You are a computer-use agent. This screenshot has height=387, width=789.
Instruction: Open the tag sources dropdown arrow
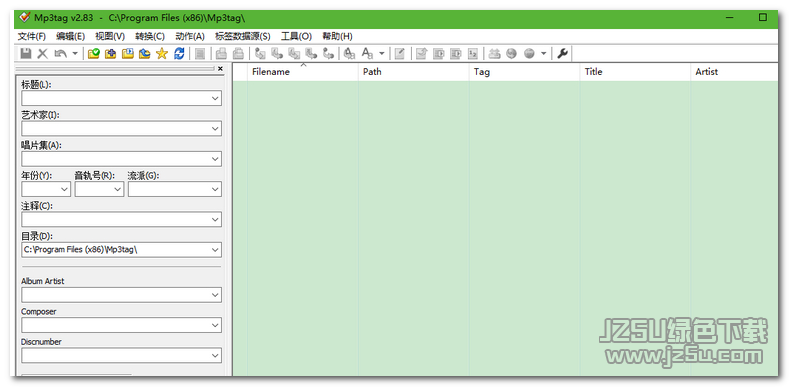coord(543,53)
